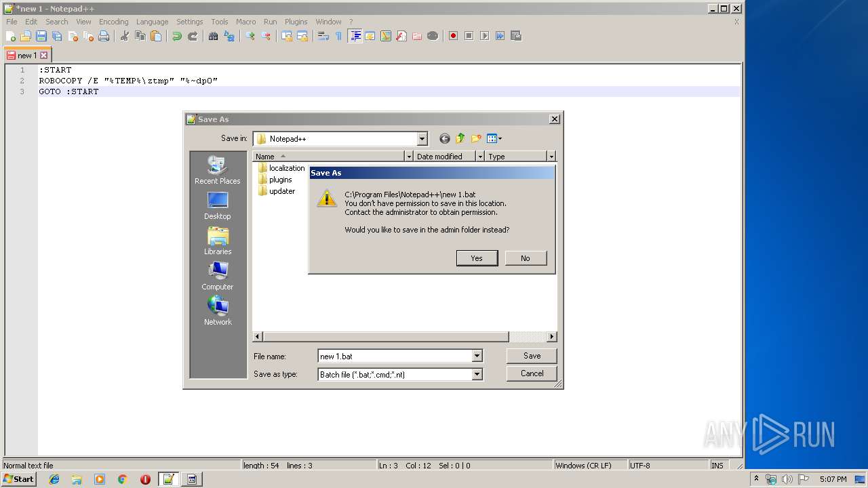The image size is (868, 488).
Task: Click the Copy toolbar icon
Action: click(x=140, y=36)
